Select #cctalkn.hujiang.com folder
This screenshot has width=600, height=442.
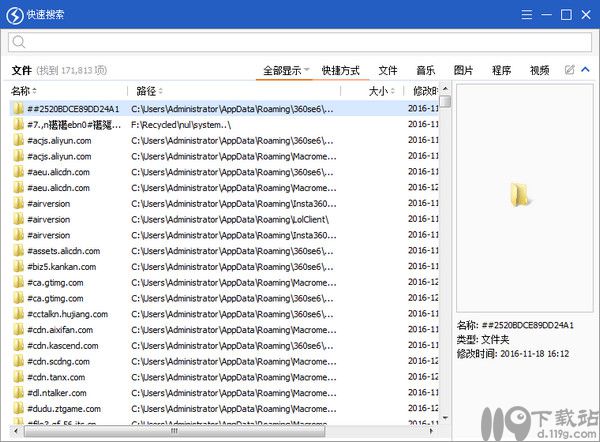67,314
